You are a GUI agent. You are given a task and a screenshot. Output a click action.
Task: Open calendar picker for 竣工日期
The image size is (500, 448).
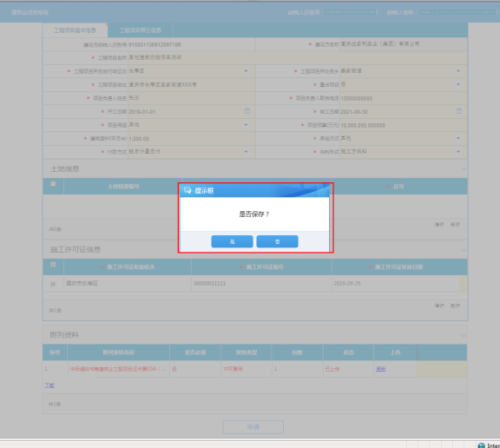tap(459, 111)
